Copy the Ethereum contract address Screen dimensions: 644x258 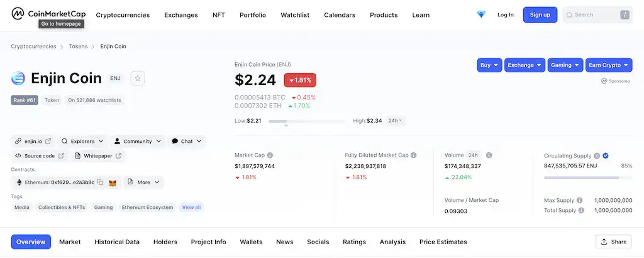tap(100, 182)
